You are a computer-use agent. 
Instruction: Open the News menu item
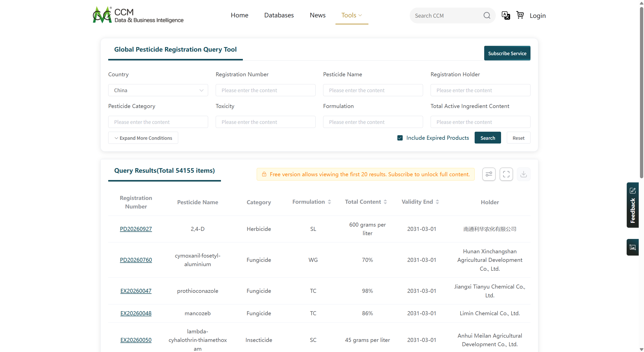point(318,15)
